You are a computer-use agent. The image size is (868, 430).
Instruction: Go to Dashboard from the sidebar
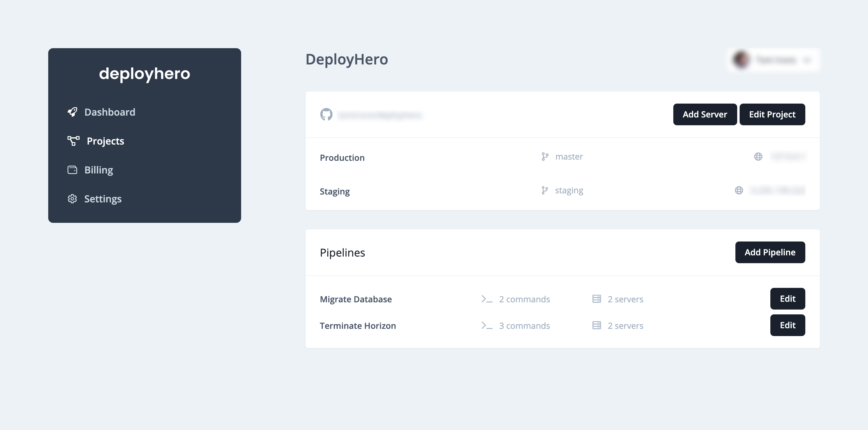point(109,112)
